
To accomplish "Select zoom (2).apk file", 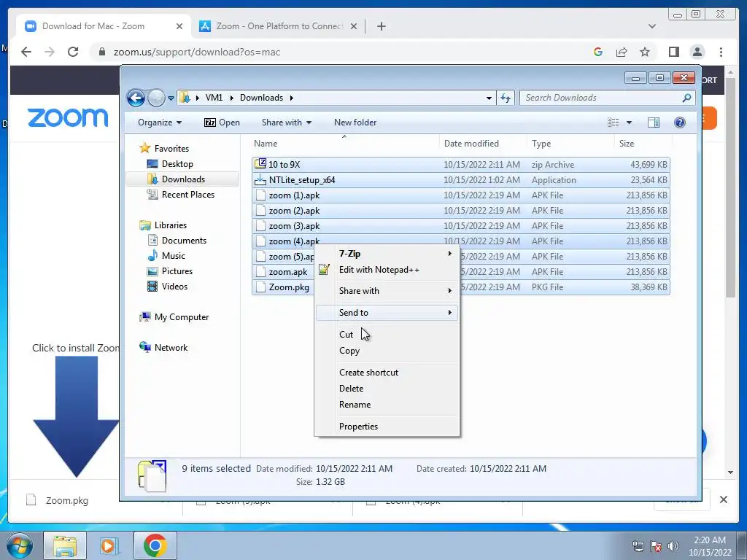I will (461, 211).
